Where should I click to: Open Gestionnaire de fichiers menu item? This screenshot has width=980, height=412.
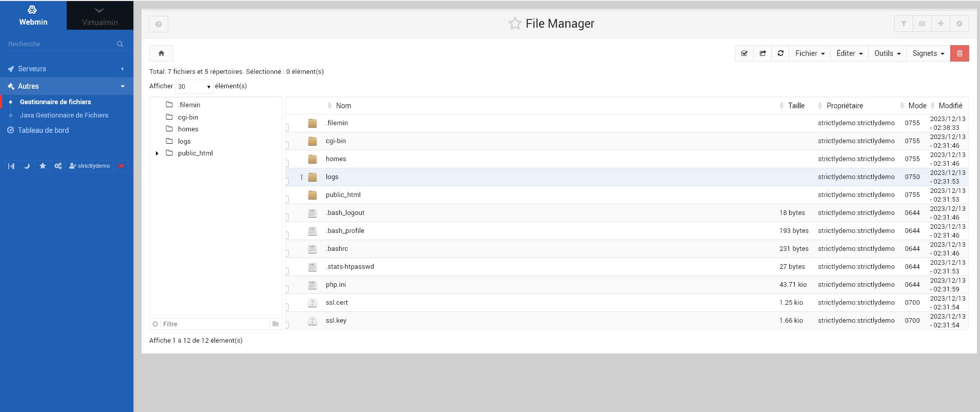(x=55, y=102)
